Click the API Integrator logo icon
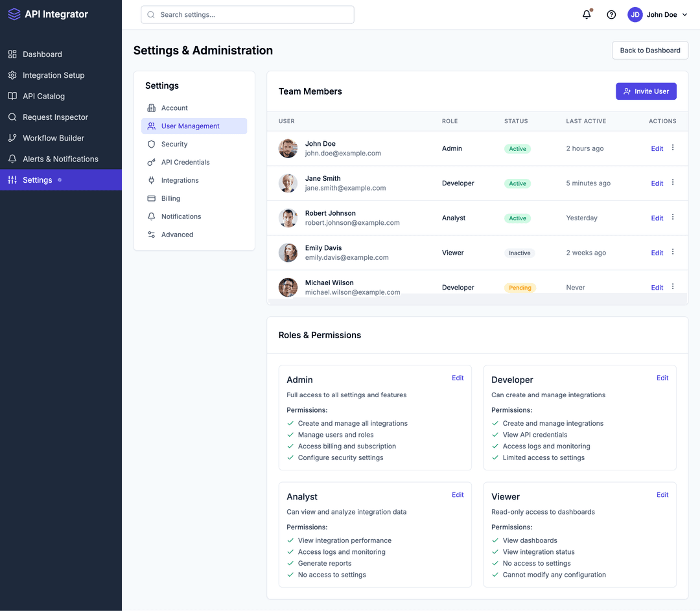Viewport: 700px width, 611px height. pyautogui.click(x=14, y=14)
